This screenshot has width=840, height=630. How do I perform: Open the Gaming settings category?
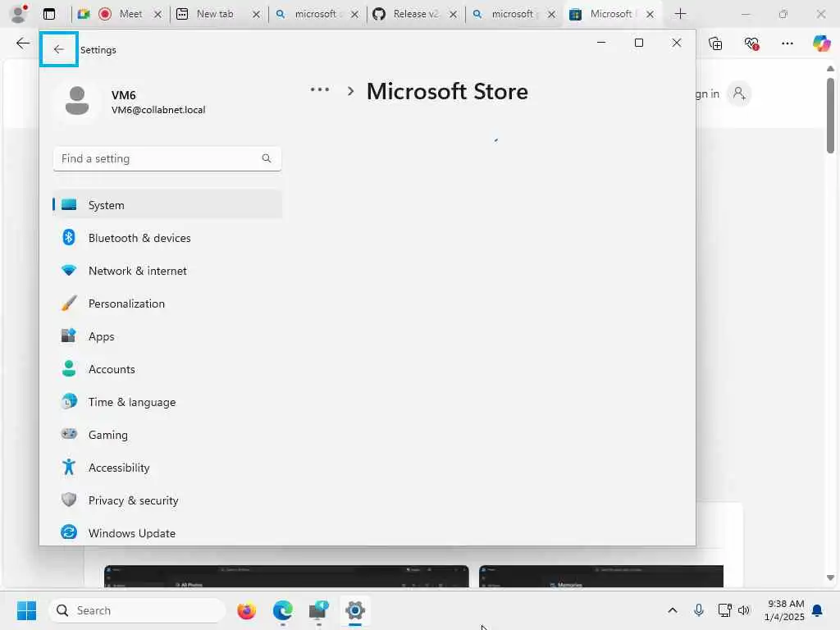(167, 435)
